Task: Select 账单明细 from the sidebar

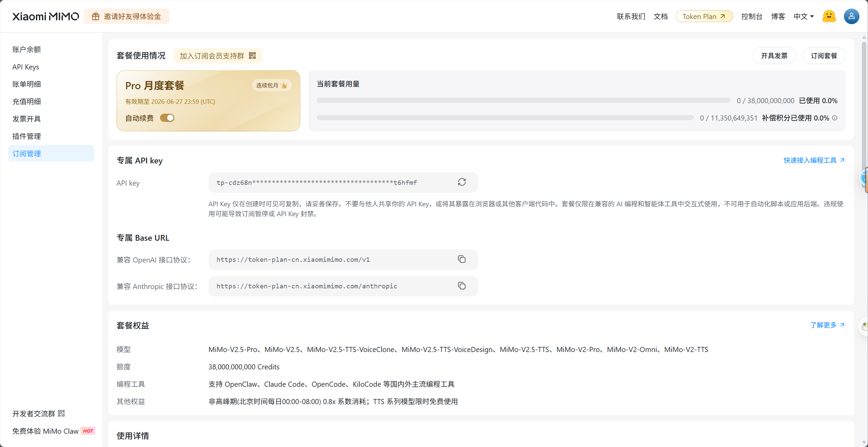Action: (x=51, y=84)
